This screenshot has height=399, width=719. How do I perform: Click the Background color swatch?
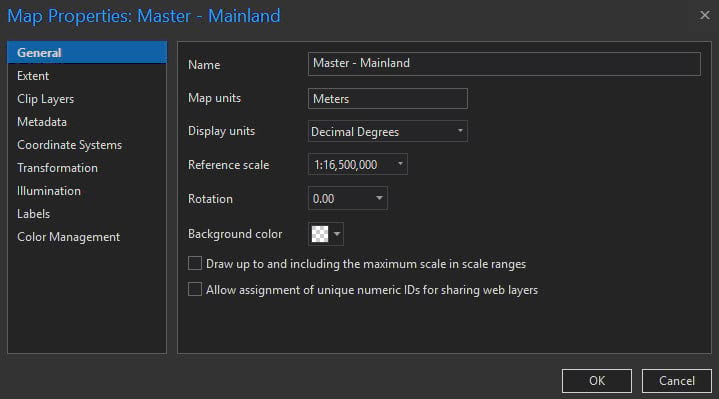320,234
